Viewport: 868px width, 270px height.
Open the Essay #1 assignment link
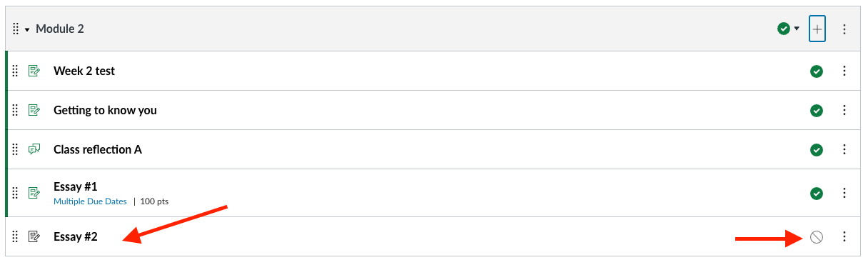(75, 186)
